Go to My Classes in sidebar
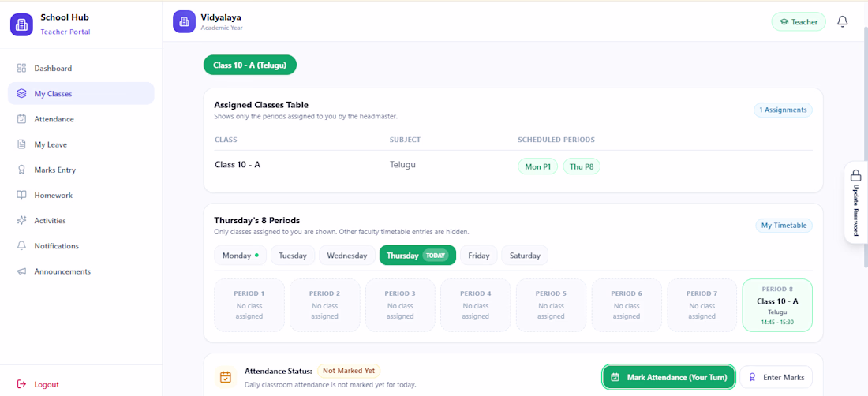The height and width of the screenshot is (396, 868). [80, 93]
